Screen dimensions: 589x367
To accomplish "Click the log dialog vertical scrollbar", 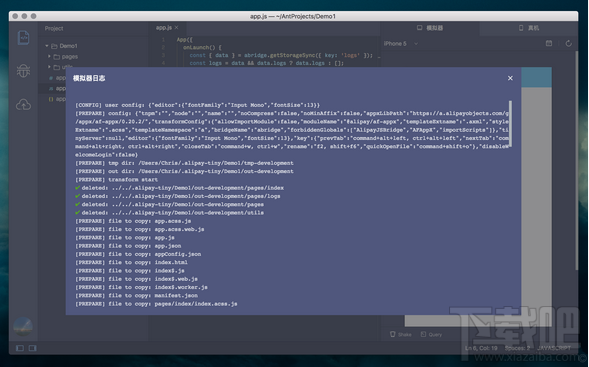I will click(510, 124).
